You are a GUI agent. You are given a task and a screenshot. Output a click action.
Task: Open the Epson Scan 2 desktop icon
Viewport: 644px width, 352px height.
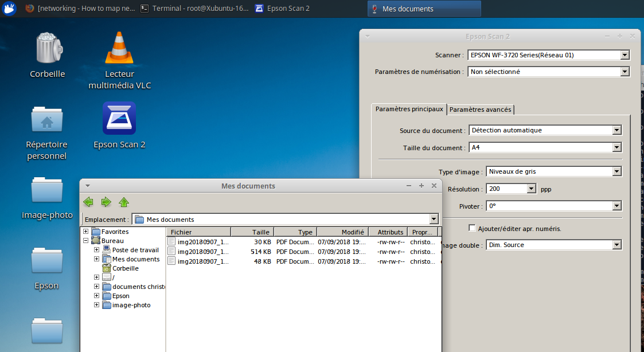click(119, 118)
